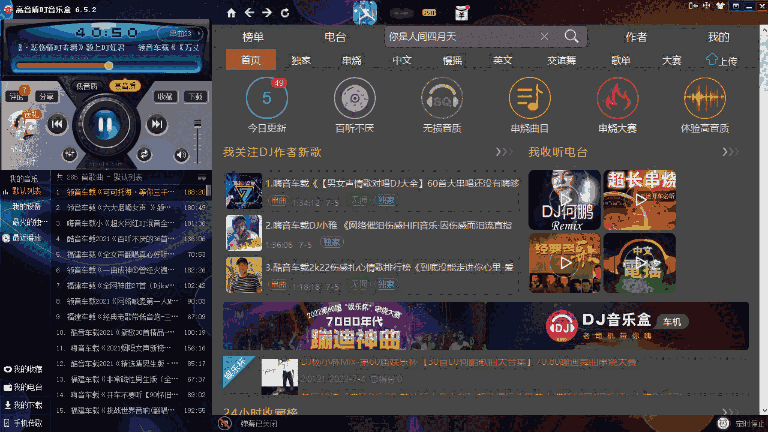Open the 作者 authors tab

[636, 37]
